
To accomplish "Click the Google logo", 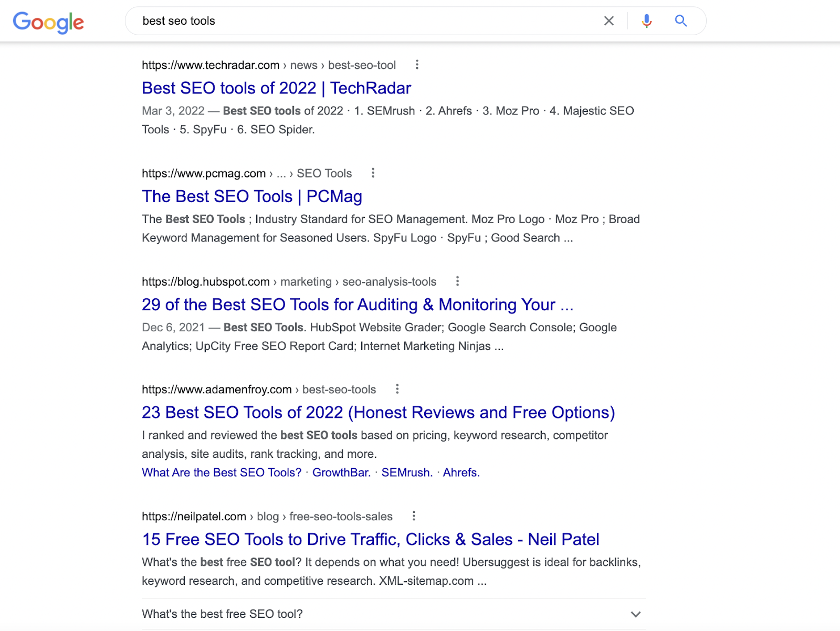I will [x=48, y=22].
